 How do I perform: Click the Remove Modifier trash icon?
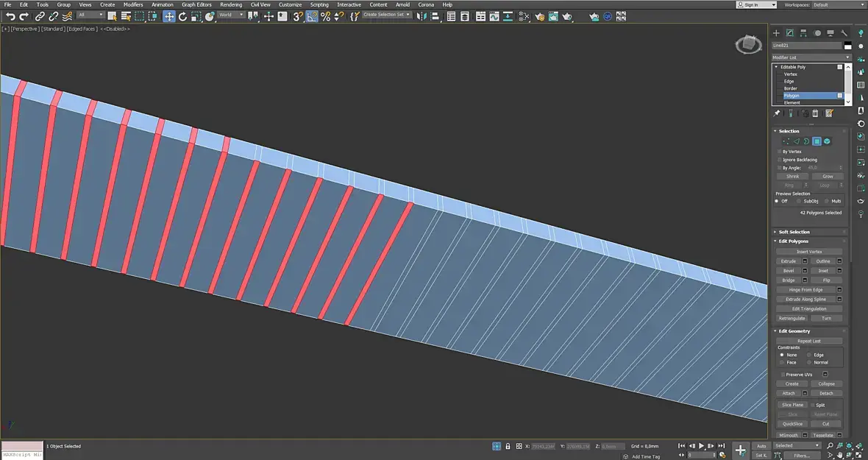(x=816, y=113)
